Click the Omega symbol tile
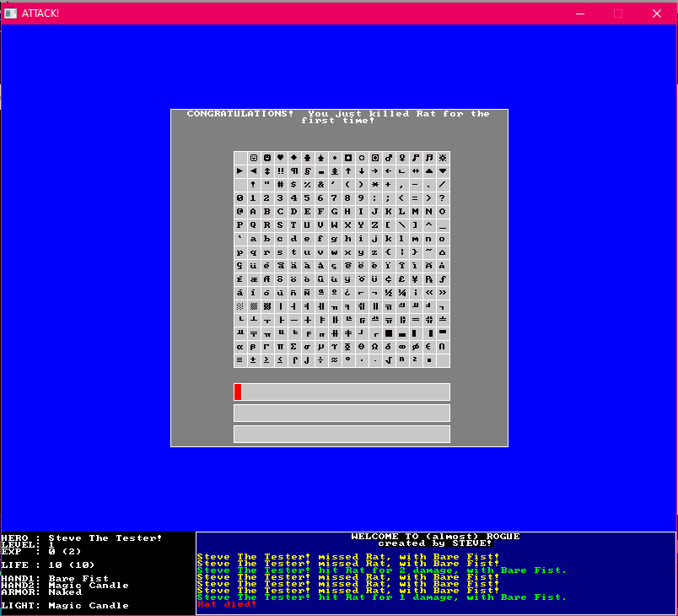The height and width of the screenshot is (616, 678). pyautogui.click(x=375, y=347)
